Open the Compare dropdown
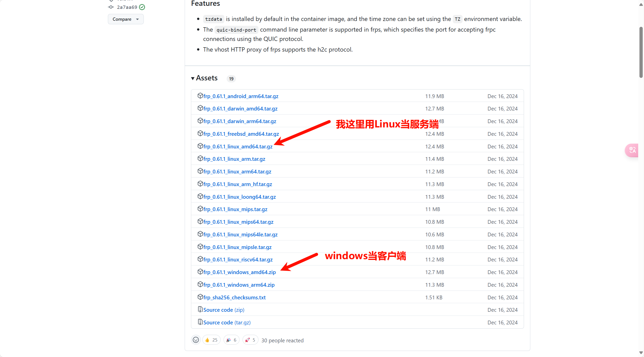 coord(126,19)
